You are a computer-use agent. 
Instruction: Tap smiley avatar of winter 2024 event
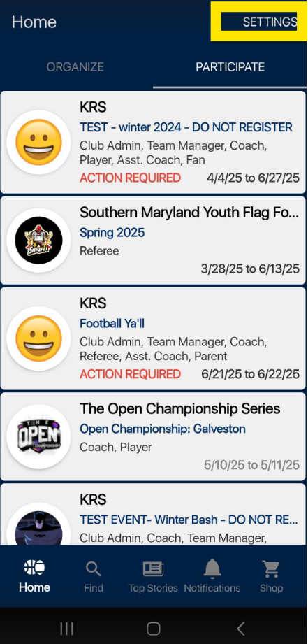click(38, 142)
